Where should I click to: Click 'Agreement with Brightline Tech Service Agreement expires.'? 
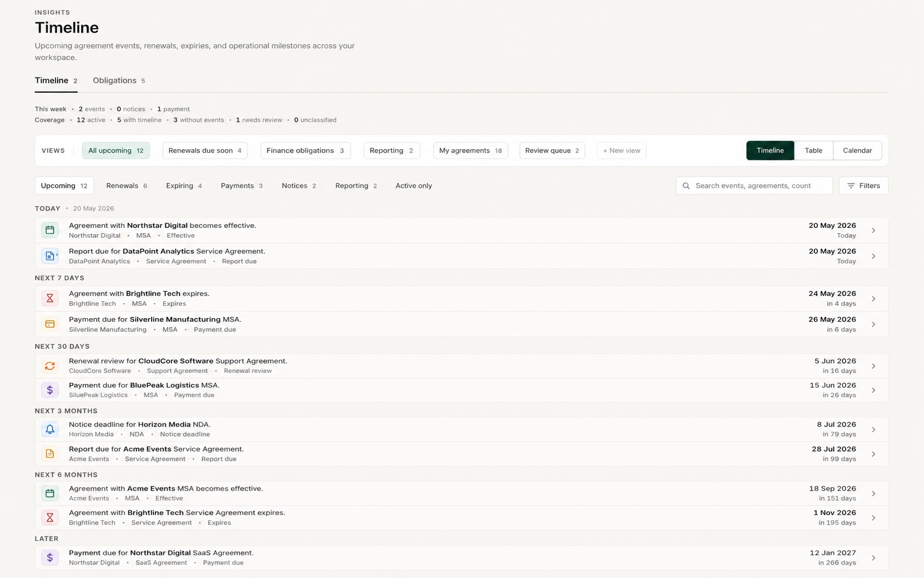[x=177, y=513]
